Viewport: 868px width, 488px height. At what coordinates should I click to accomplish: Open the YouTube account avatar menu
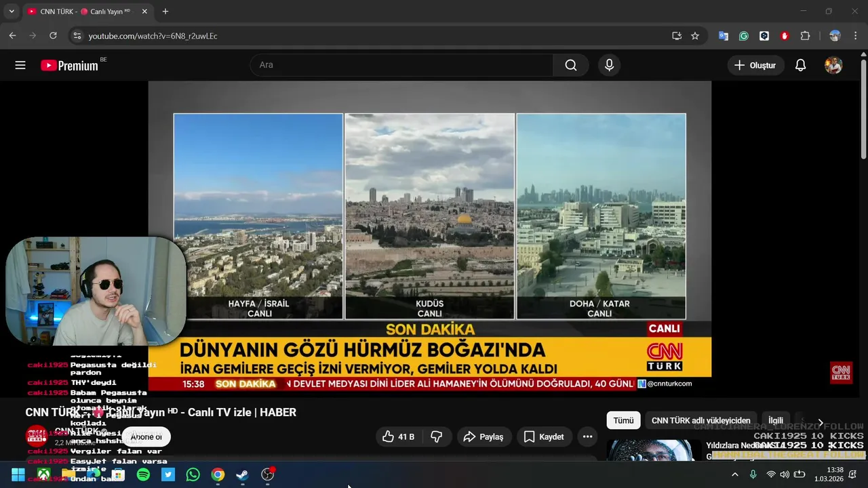point(833,65)
